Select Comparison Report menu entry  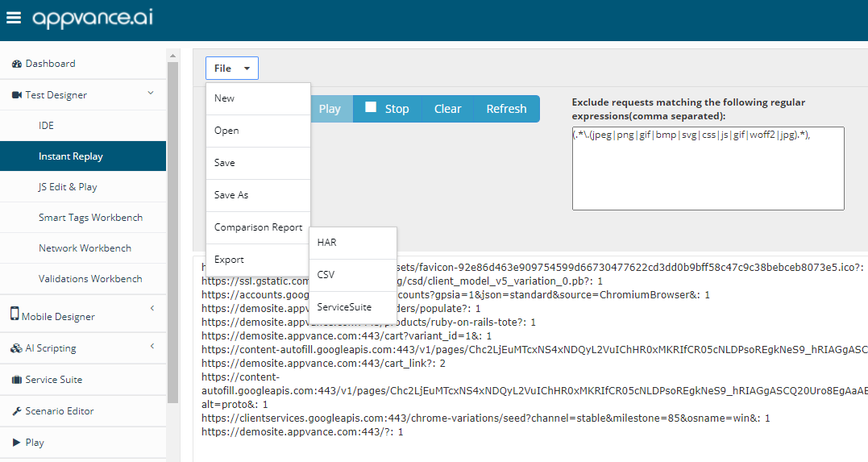click(x=258, y=227)
